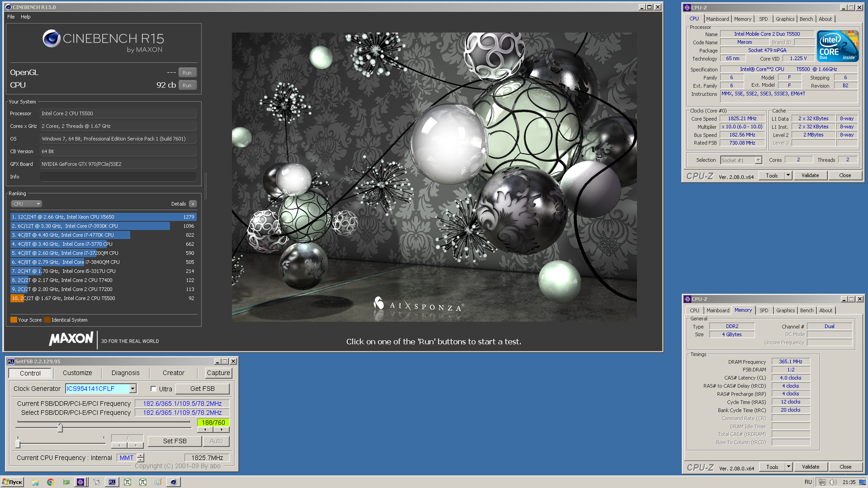This screenshot has height=488, width=868.
Task: Click the top CPU-Z window title icon
Action: coord(687,8)
